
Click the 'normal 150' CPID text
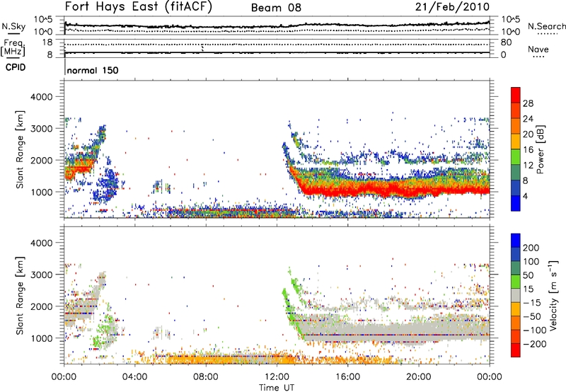click(93, 70)
